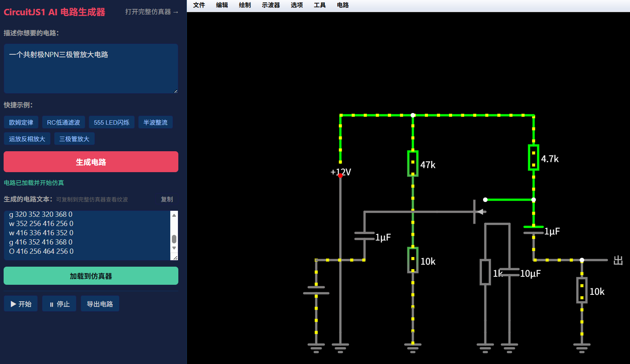Click status text 电路已加载并开始仿真

tap(34, 183)
